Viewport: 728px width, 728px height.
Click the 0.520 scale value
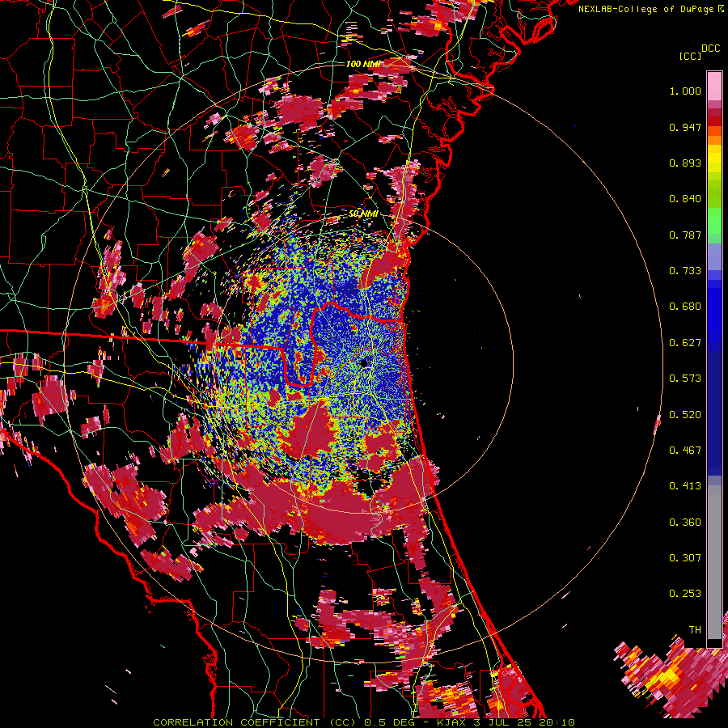click(x=685, y=415)
